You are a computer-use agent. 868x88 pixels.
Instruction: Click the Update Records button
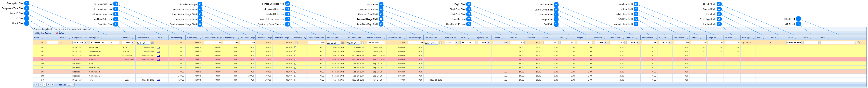pos(43,33)
